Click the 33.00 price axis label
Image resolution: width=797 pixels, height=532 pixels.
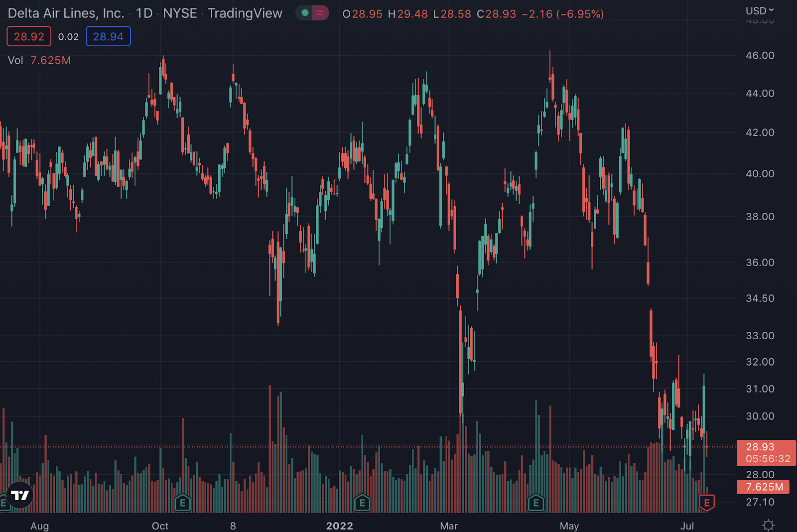tap(760, 335)
